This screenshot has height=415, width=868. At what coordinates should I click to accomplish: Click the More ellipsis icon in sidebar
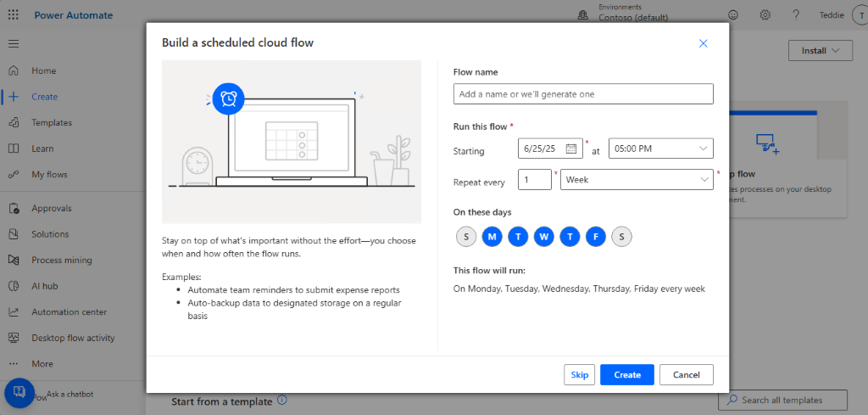coord(14,364)
